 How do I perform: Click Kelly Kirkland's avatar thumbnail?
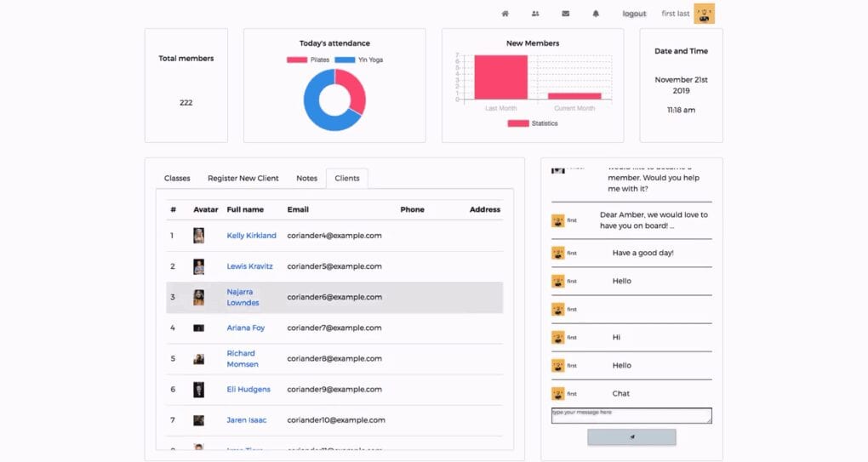[x=199, y=236]
